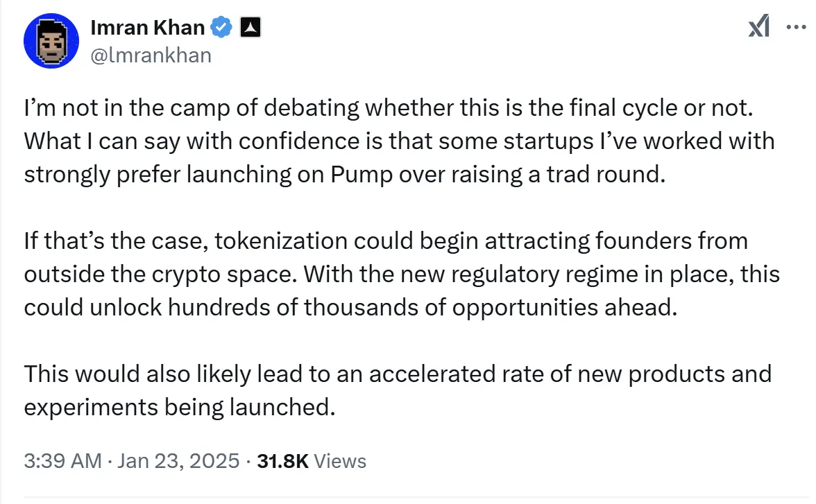
Task: Open the three-dot More options menu
Action: (x=795, y=28)
